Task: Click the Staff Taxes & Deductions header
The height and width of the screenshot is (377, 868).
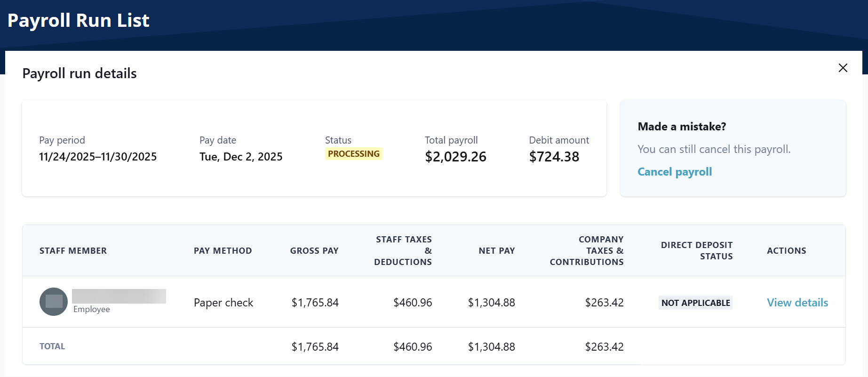Action: pos(403,251)
